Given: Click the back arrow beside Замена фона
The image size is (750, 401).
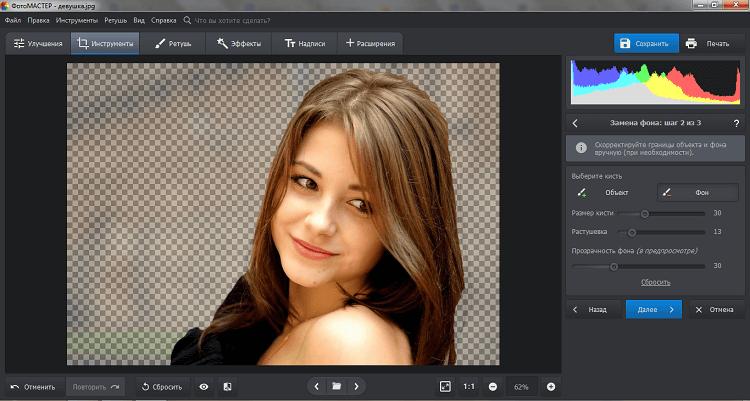Looking at the screenshot, I should (575, 123).
